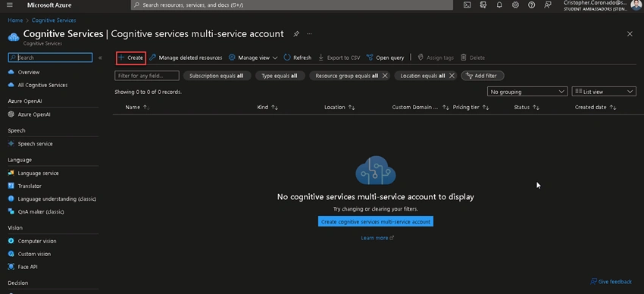Screen dimensions: 644x294
Task: Click the Create button in toolbar
Action: tap(130, 58)
